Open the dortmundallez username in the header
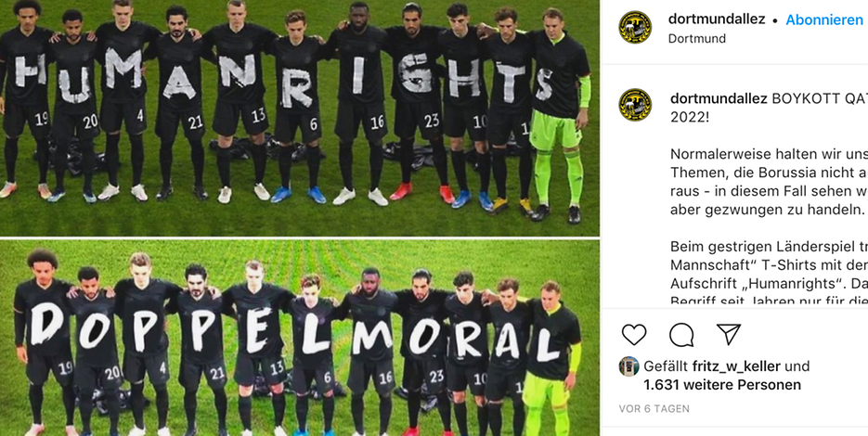Screen dimensions: 868x436 coord(717,19)
